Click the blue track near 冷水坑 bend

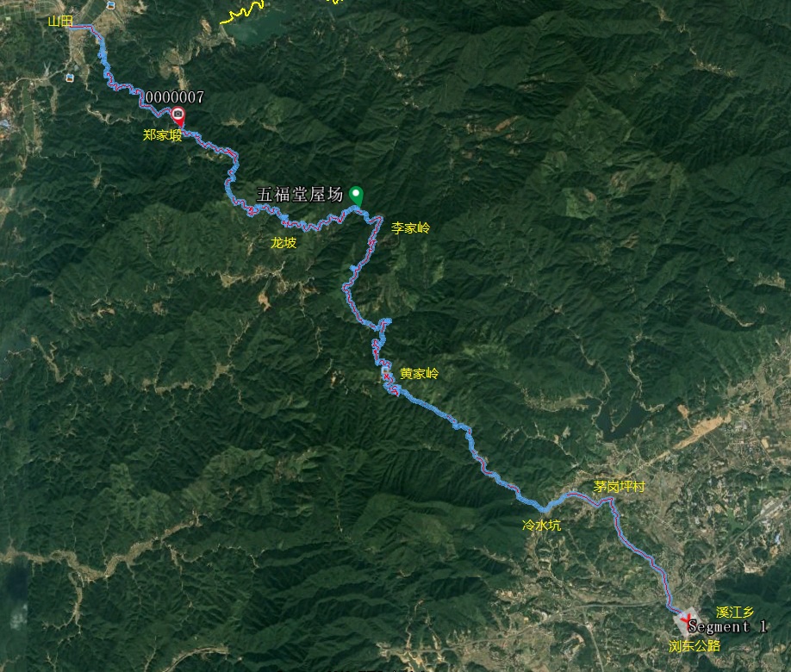tap(544, 508)
